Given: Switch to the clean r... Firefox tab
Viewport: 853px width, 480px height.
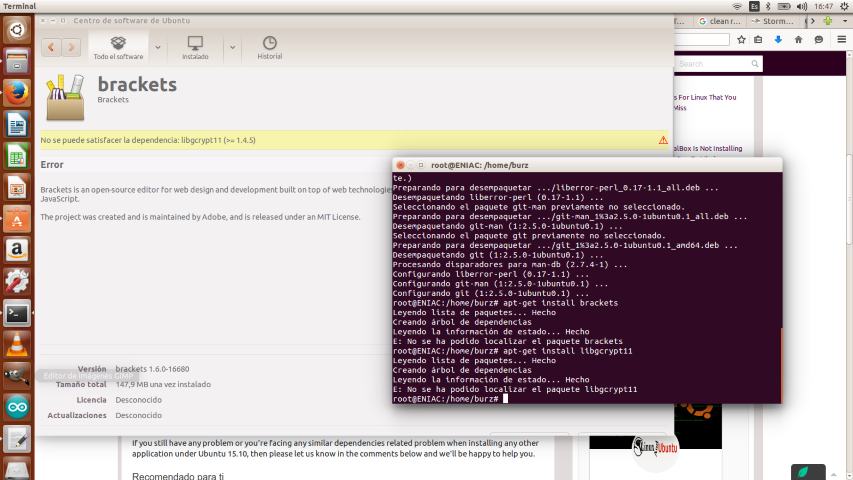Looking at the screenshot, I should point(720,21).
